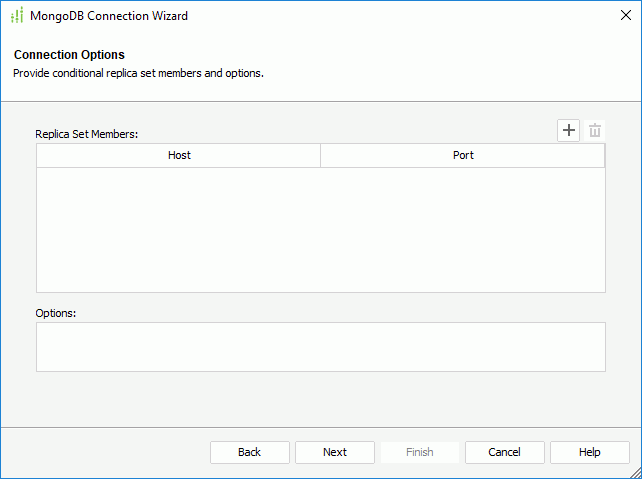Go to the previous step with Back
The width and height of the screenshot is (642, 479).
click(x=249, y=452)
